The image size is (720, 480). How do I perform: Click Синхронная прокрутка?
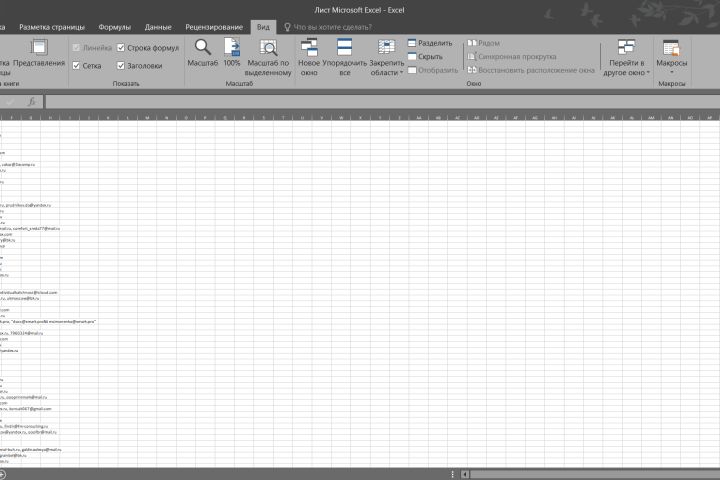[x=512, y=56]
